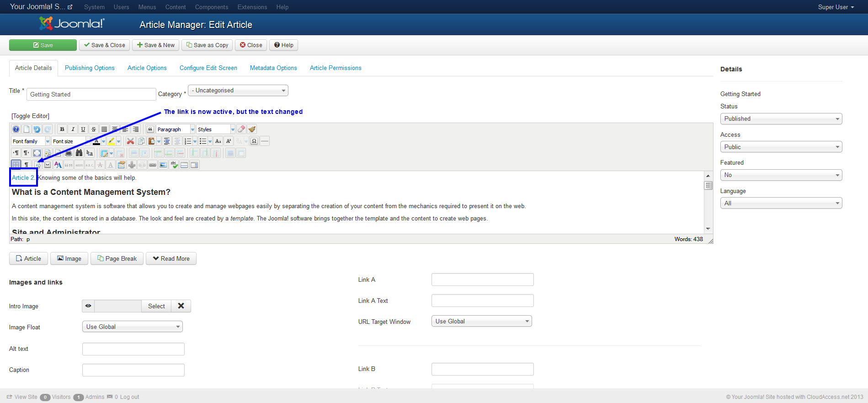
Task: Toggle editor fullscreen mode
Action: tap(37, 153)
